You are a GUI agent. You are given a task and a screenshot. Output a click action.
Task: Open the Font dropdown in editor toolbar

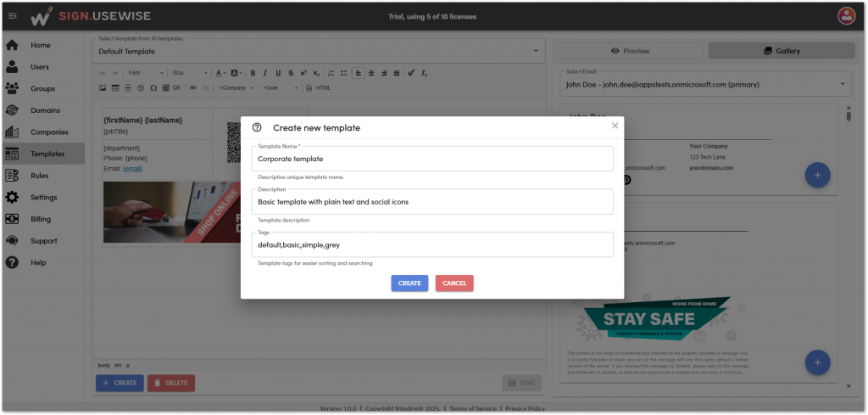point(144,73)
